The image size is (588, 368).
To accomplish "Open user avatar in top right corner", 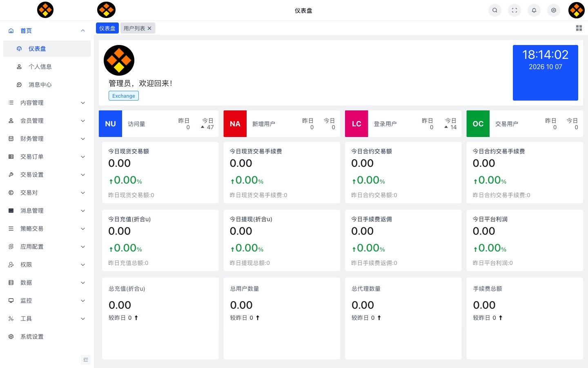I will tap(577, 10).
